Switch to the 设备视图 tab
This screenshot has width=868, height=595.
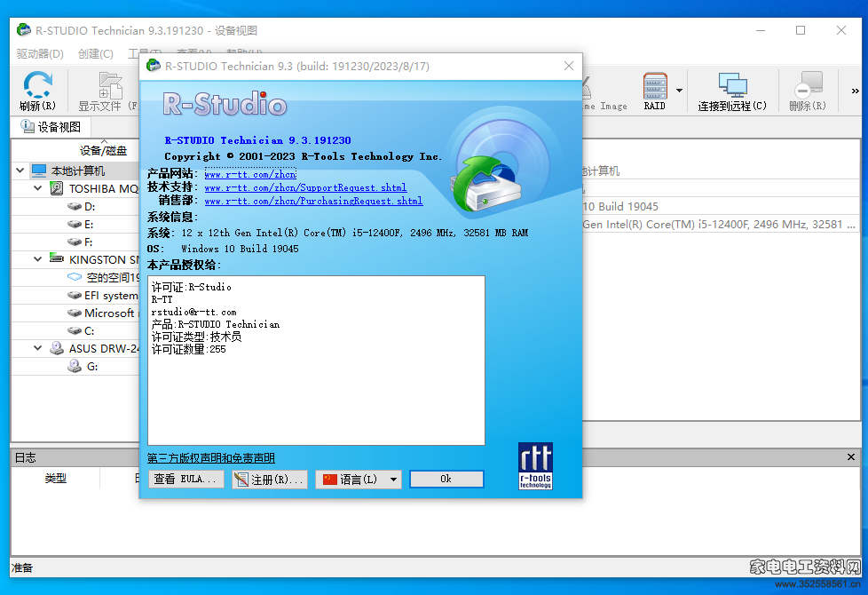(x=51, y=127)
